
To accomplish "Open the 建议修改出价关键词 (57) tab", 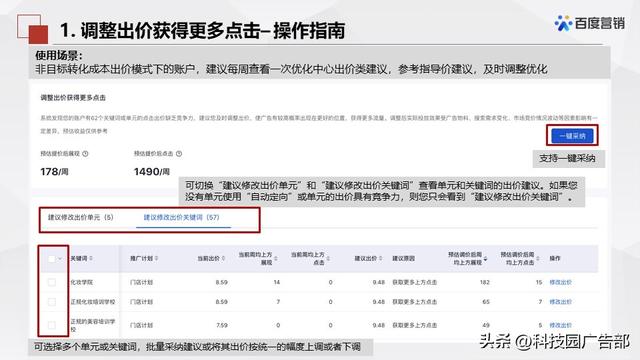I will 181,218.
